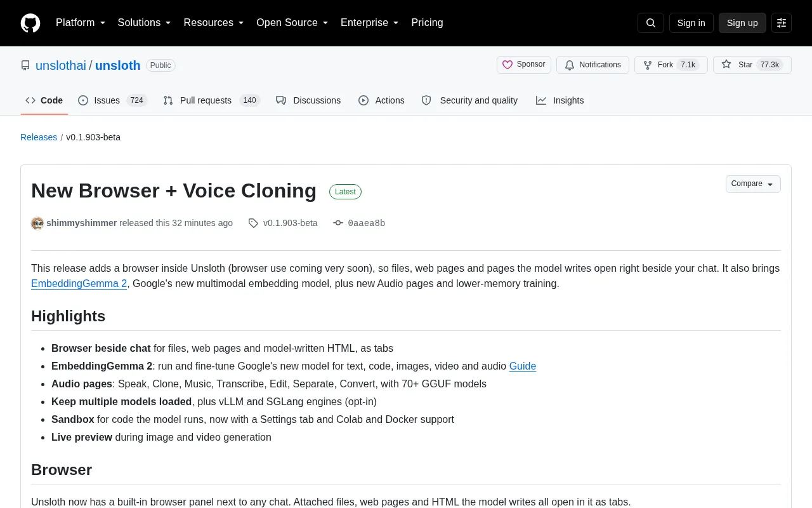Expand the Solutions menu

(144, 23)
